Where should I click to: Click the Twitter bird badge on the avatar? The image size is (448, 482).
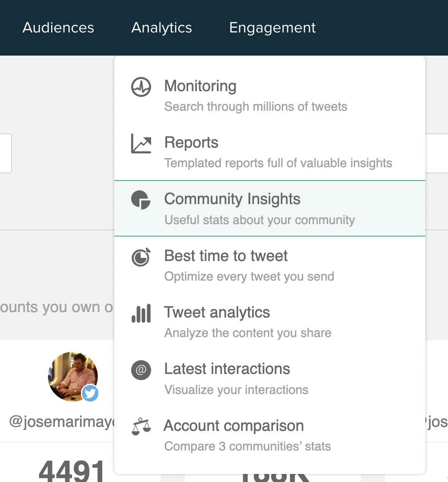90,393
